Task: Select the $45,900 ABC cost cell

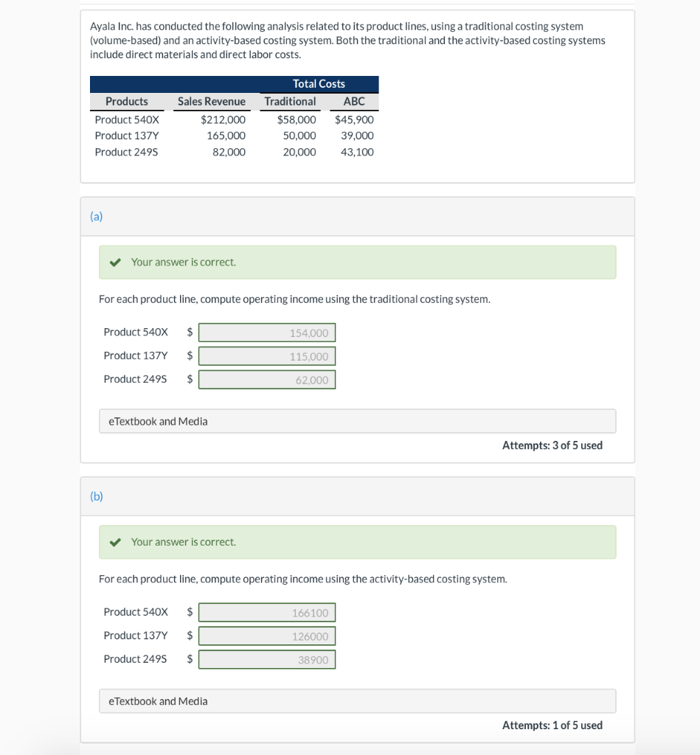Action: coord(355,120)
